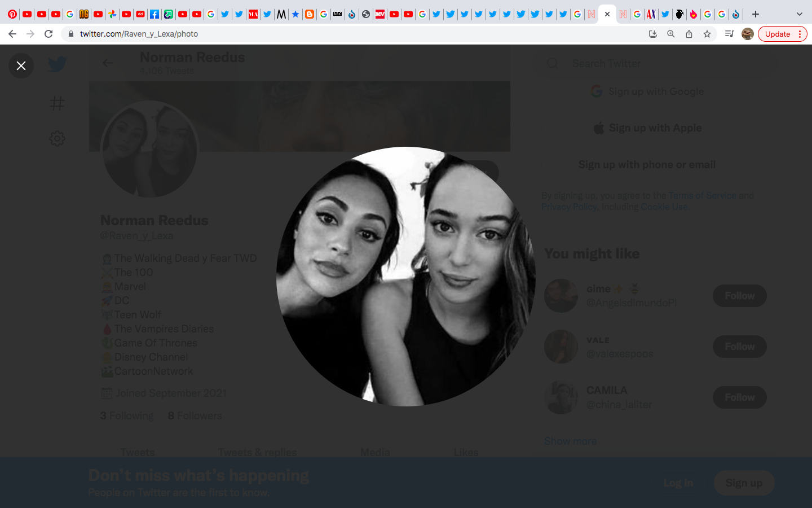This screenshot has height=508, width=812.
Task: Switch to the blue star favicon tab
Action: coord(295,14)
